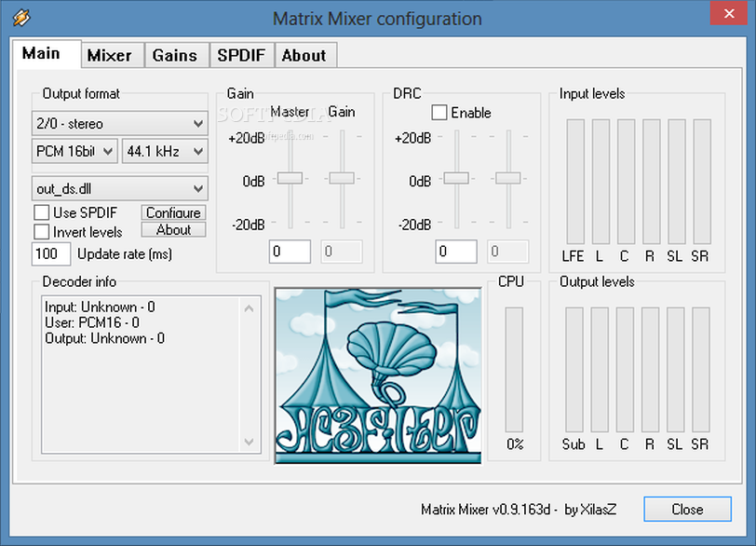The image size is (756, 546).
Task: Switch to the SPDIF tab
Action: (241, 56)
